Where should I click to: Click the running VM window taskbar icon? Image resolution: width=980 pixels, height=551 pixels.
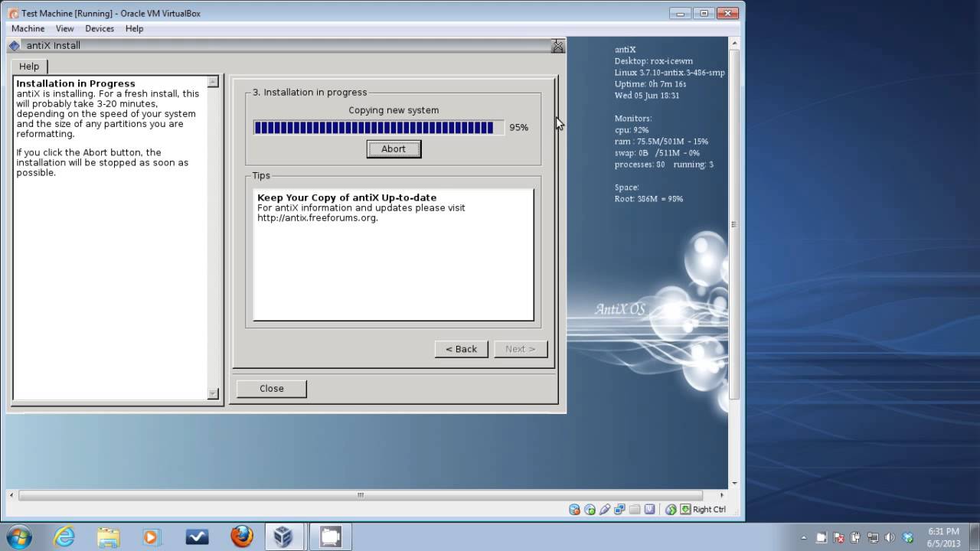pos(330,536)
